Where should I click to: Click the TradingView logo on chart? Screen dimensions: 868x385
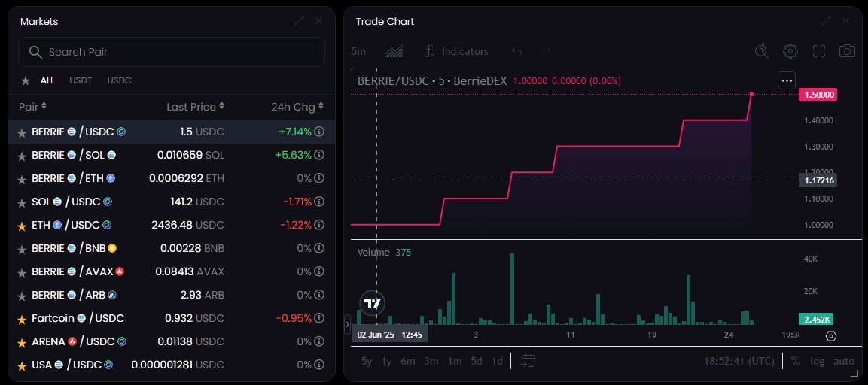tap(373, 303)
